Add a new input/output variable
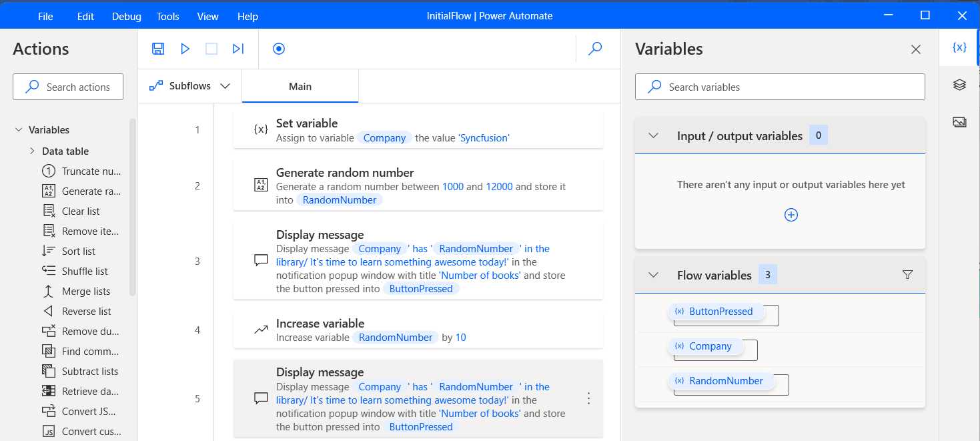This screenshot has height=441, width=980. [x=791, y=214]
